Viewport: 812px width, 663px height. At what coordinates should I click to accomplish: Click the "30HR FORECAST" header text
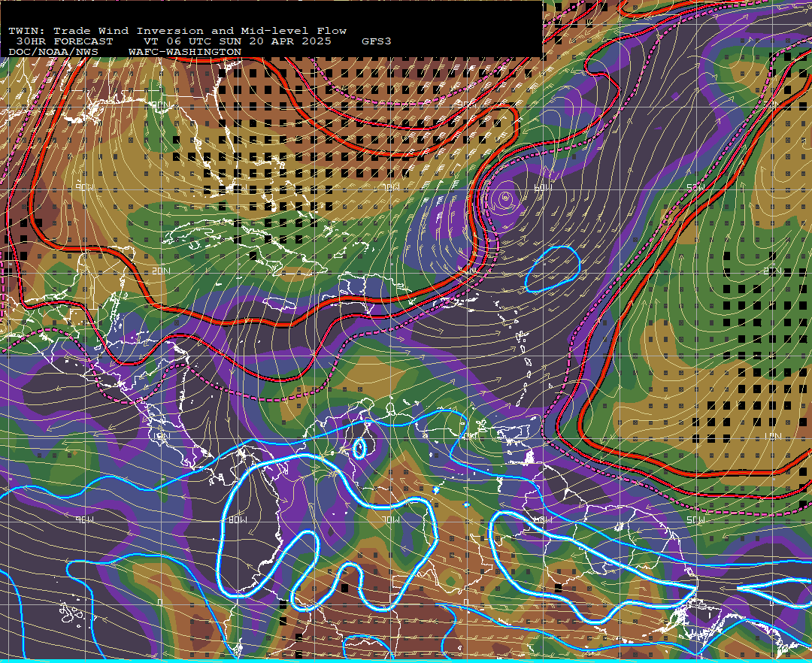coord(65,41)
